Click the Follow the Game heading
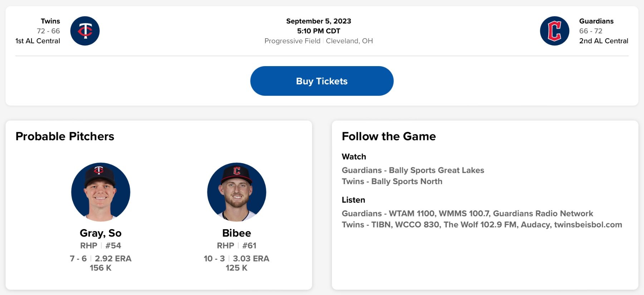This screenshot has height=295, width=644. click(x=389, y=136)
